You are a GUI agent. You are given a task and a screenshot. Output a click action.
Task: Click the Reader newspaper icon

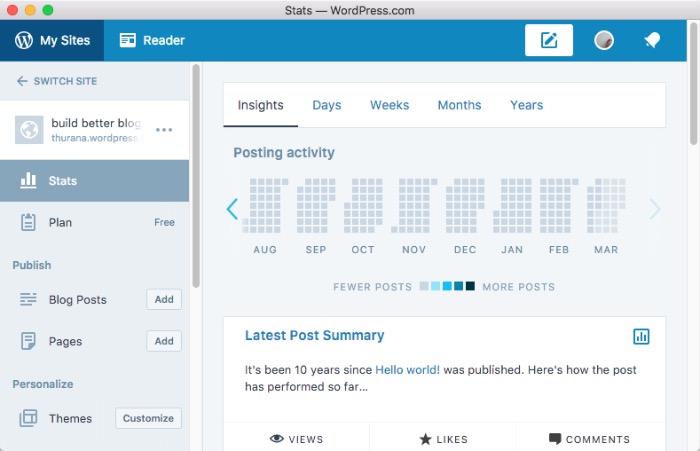[x=127, y=40]
